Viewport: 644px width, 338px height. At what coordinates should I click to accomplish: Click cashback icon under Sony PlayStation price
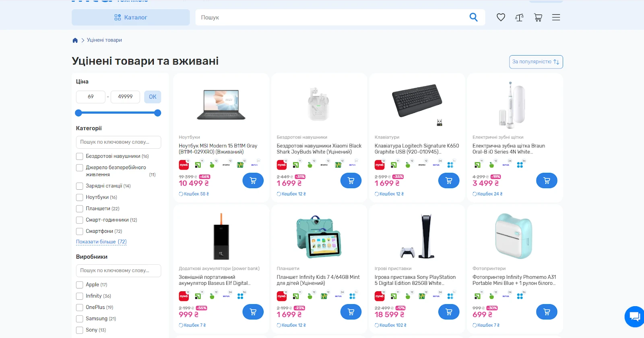pos(377,325)
